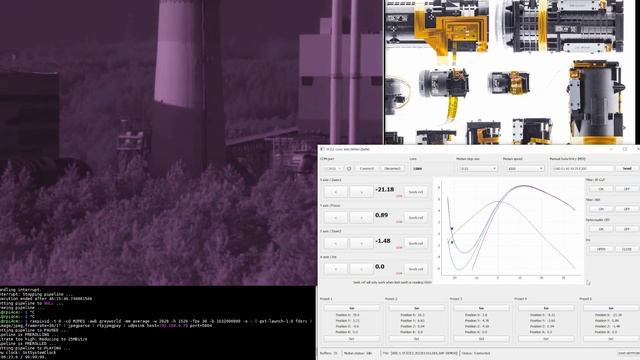640x360 pixels.
Task: Click Set for Preset 2
Action: click(416, 339)
